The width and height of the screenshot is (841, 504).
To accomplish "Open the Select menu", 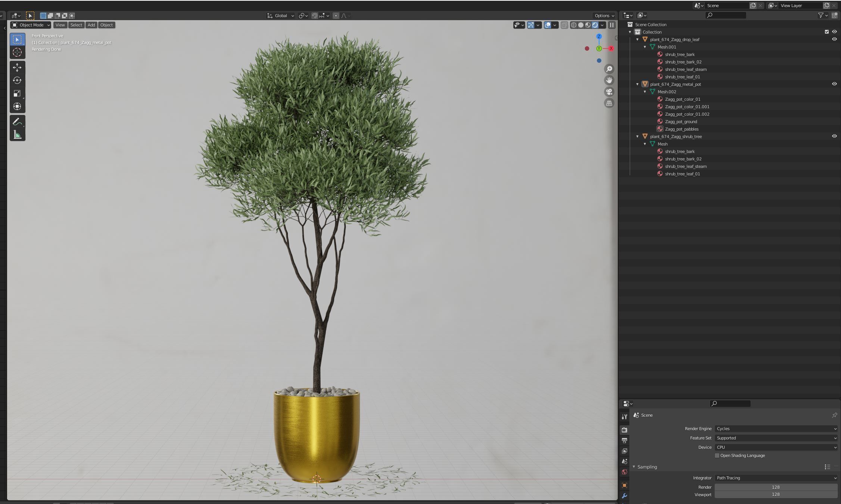I will [76, 25].
